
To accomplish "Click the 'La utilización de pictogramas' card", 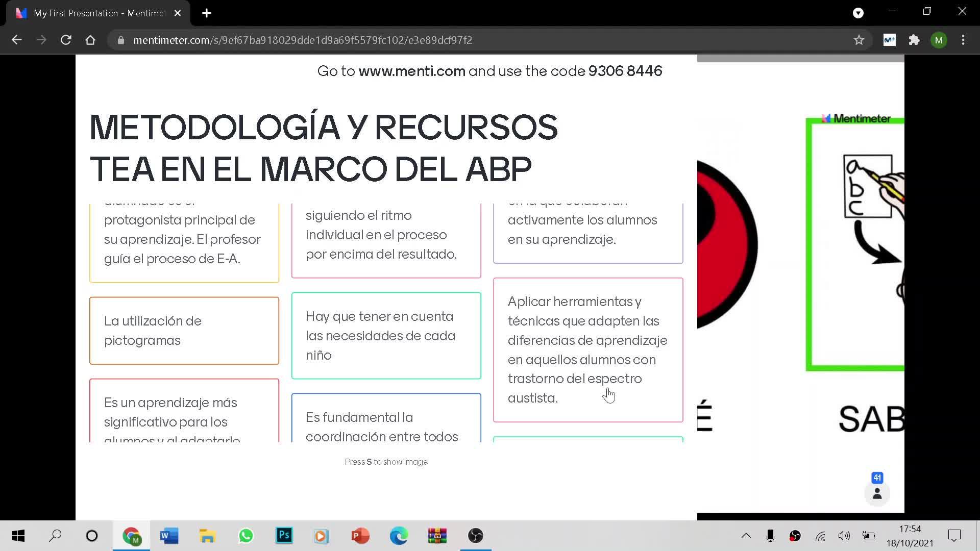I will [184, 331].
